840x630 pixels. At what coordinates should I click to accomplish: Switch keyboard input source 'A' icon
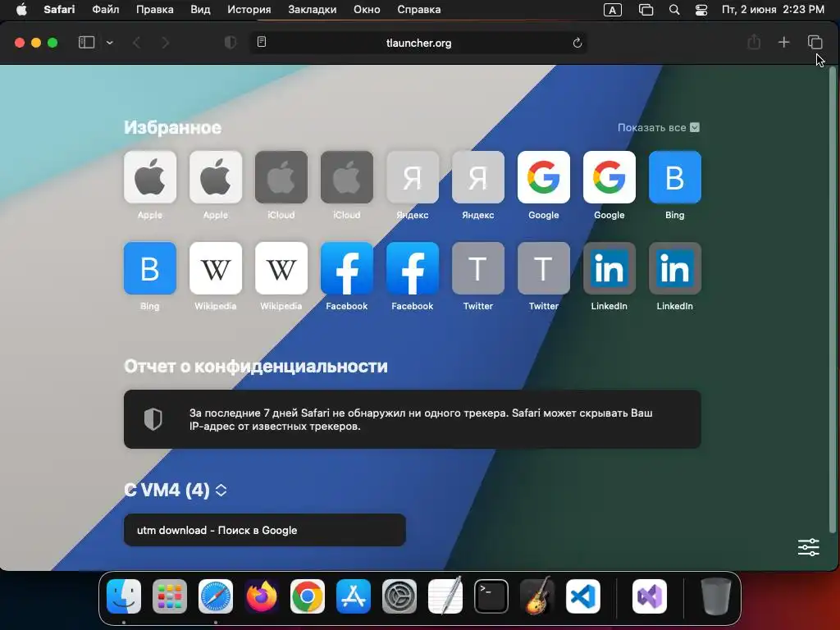tap(612, 10)
